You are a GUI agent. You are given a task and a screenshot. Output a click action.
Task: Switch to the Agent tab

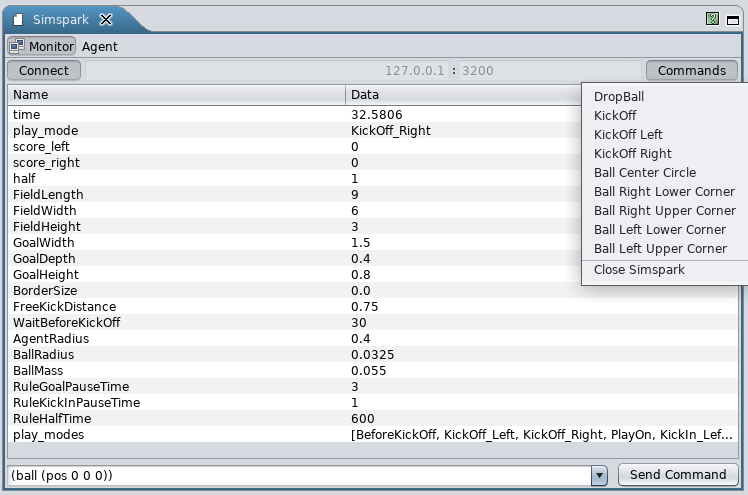[99, 46]
